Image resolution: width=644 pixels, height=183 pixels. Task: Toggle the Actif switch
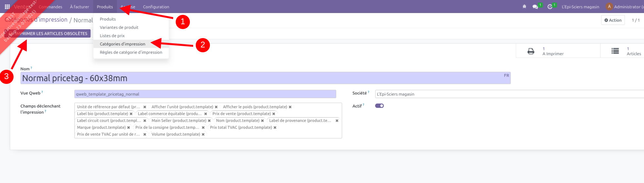click(379, 106)
